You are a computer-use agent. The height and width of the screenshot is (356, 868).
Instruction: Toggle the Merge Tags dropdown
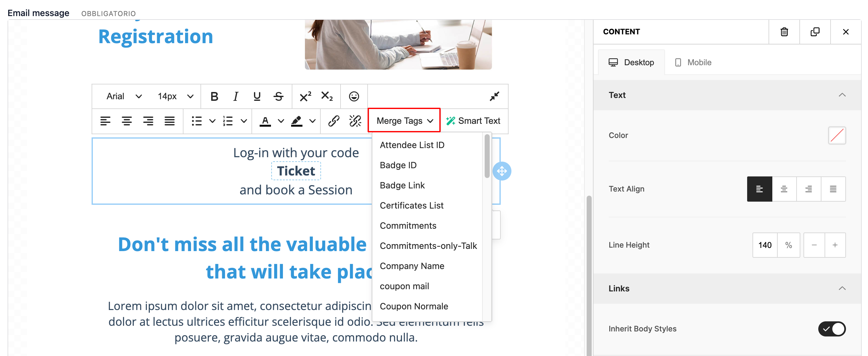404,120
